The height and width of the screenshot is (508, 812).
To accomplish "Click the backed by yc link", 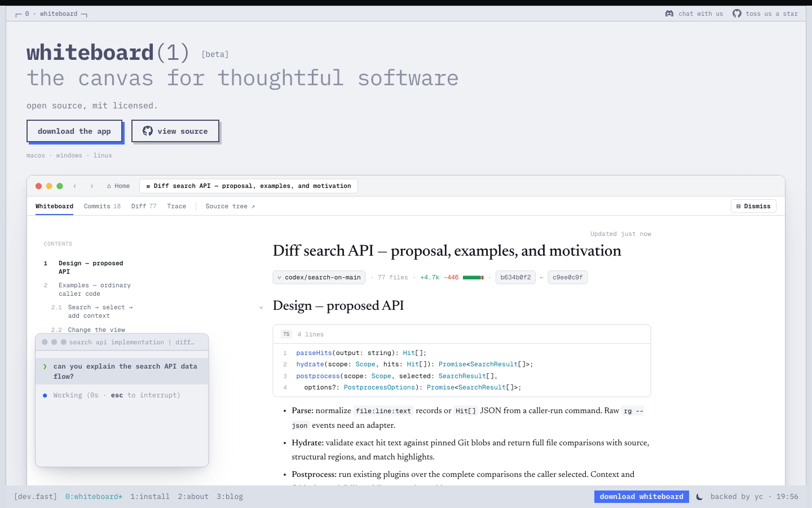I will click(736, 497).
